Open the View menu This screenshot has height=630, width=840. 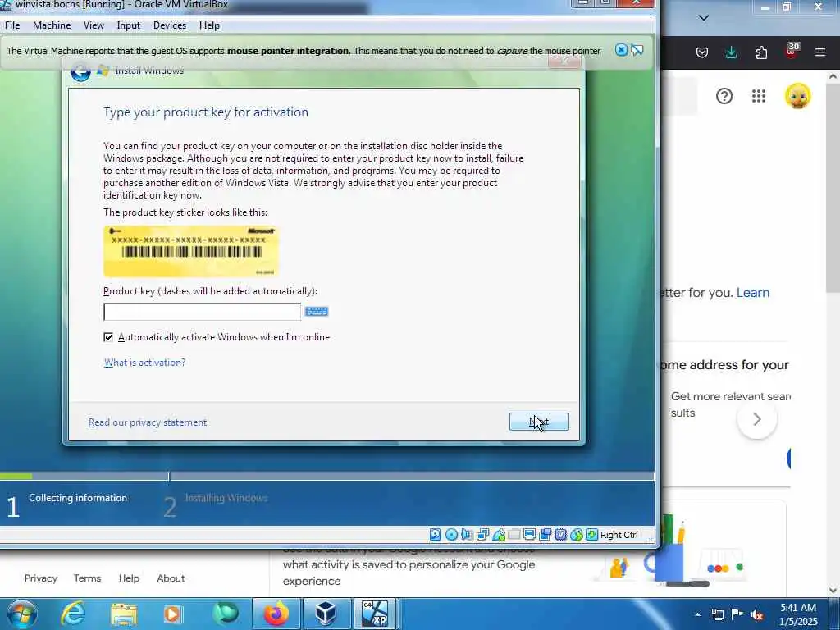[x=94, y=25]
